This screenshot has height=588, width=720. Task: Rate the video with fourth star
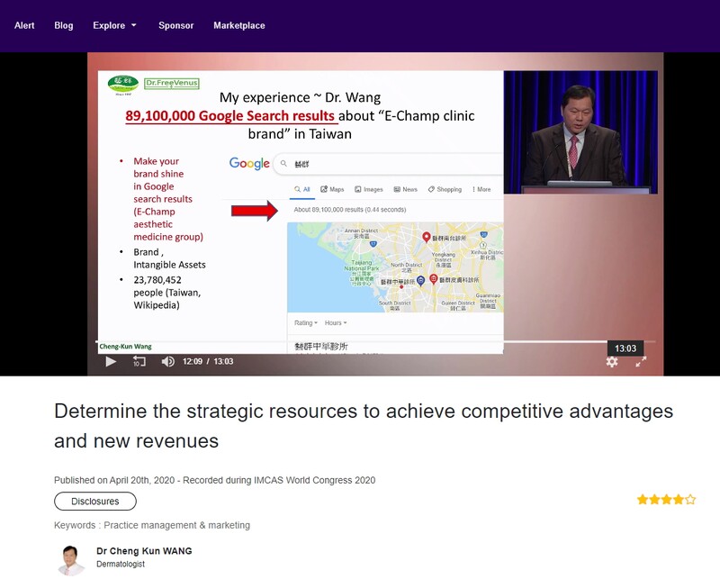(679, 500)
